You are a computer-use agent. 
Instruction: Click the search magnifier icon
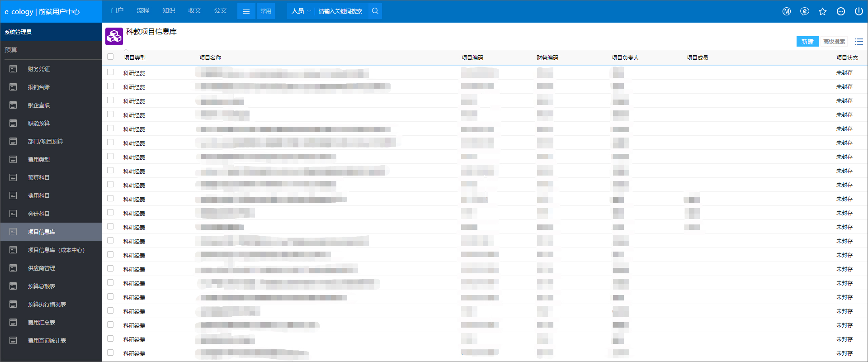(375, 11)
